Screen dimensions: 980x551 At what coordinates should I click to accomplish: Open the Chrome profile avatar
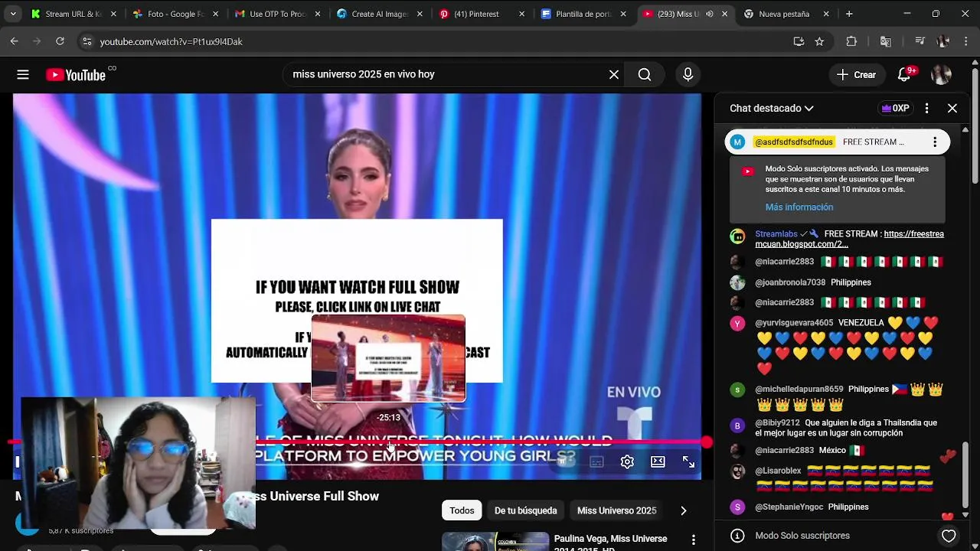[x=942, y=41]
